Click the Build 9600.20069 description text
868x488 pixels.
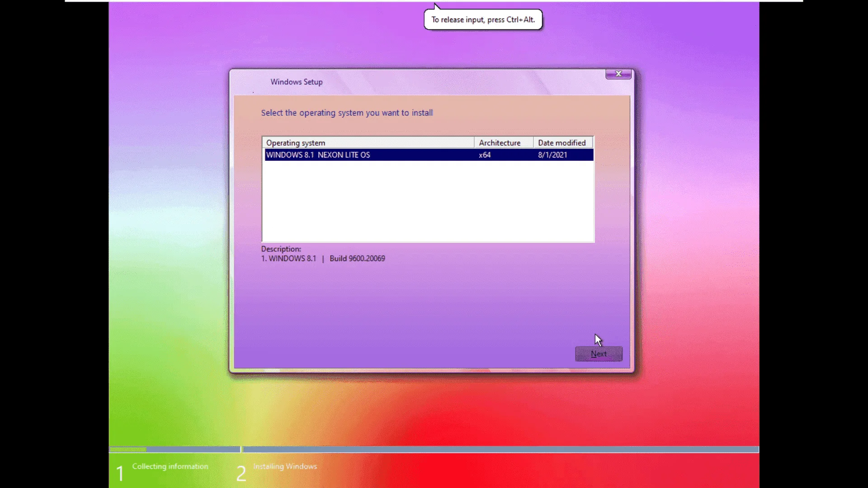(357, 258)
